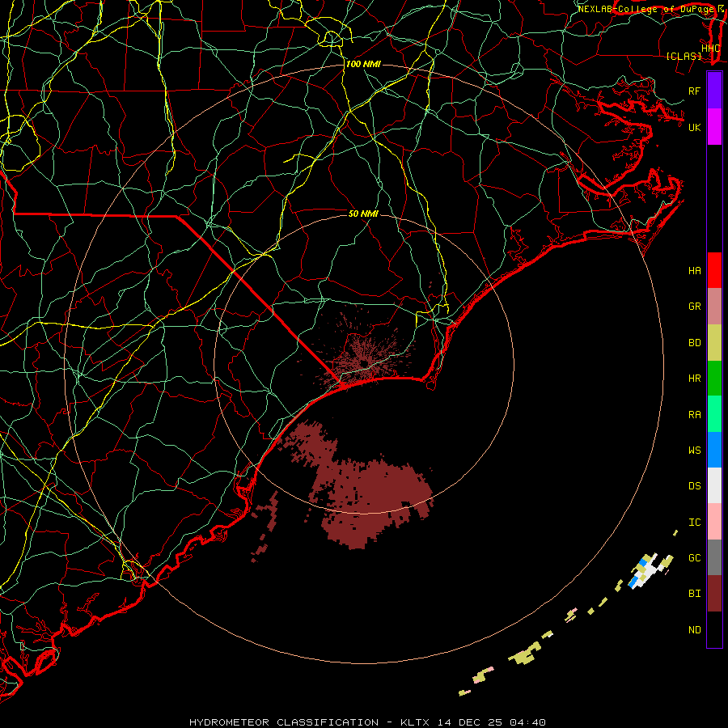Select the IC light-pink legend swatch

714,522
